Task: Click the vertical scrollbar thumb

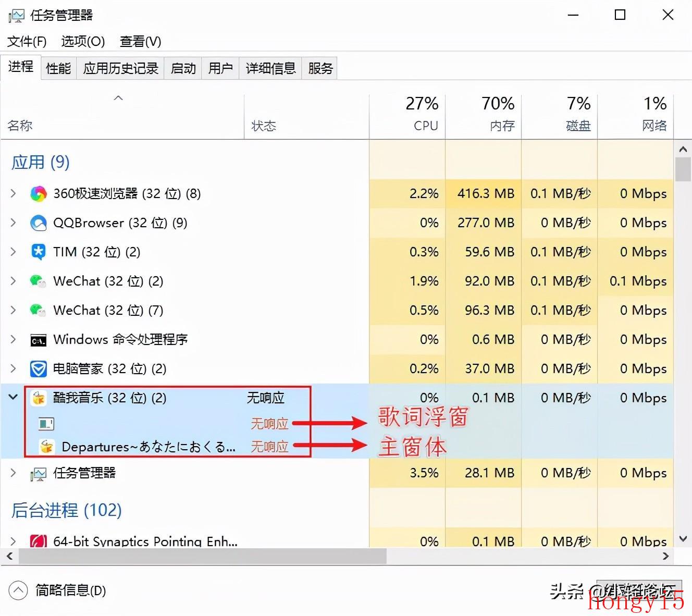Action: 683,169
